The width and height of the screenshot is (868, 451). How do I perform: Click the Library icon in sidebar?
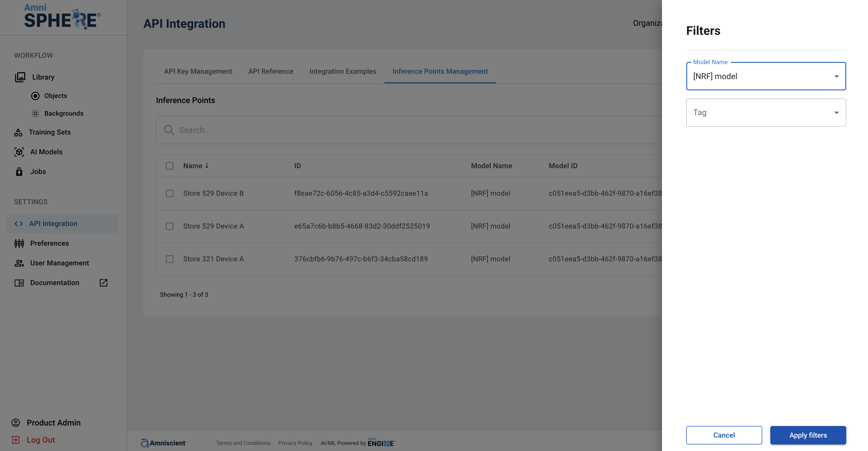tap(20, 77)
